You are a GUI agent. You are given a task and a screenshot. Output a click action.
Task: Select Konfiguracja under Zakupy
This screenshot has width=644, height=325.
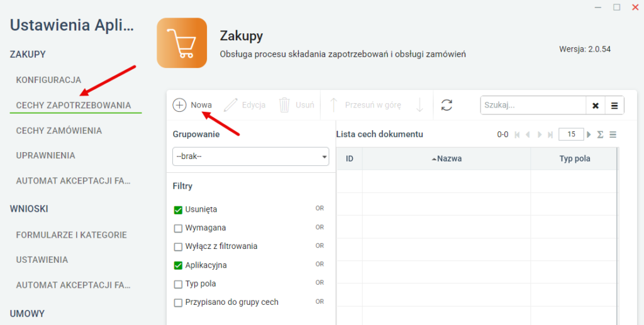pos(48,80)
